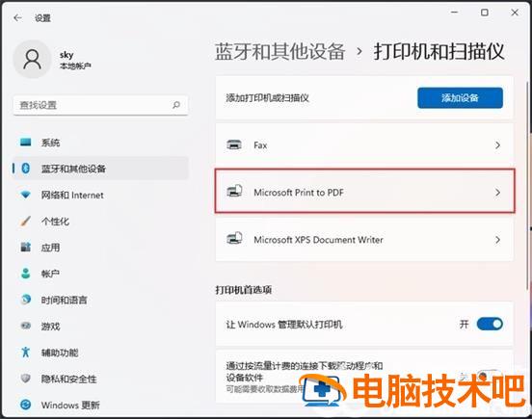The width and height of the screenshot is (532, 419).
Task: Click the 辅助功能 accessibility icon
Action: 25,353
